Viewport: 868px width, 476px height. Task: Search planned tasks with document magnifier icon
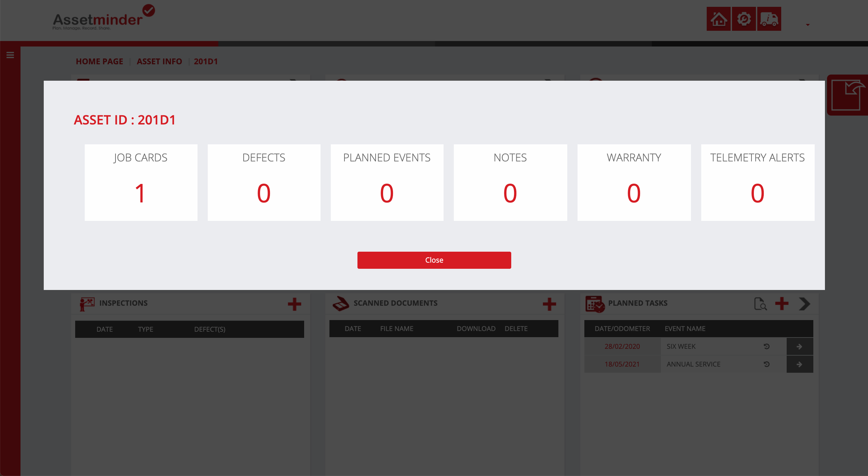(x=760, y=304)
